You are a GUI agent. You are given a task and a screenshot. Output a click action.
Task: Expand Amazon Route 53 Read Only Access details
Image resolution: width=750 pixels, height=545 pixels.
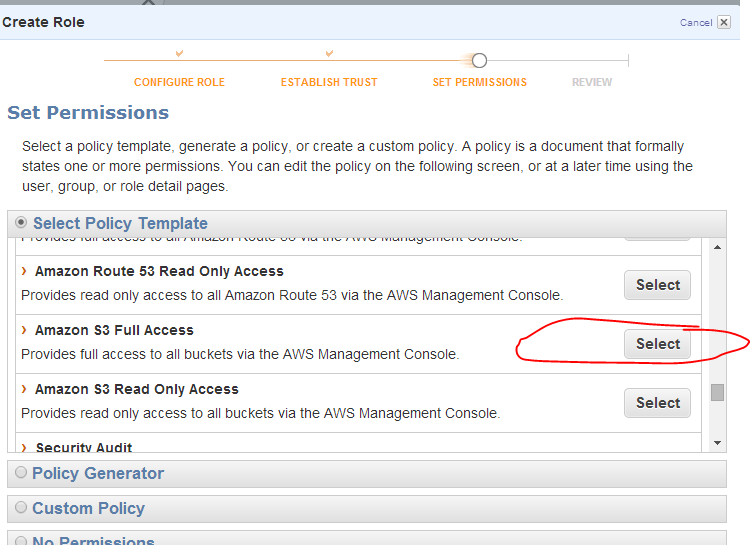(x=24, y=271)
